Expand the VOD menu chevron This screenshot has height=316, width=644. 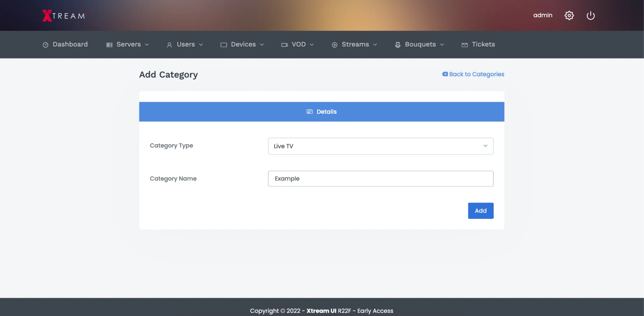tap(312, 45)
